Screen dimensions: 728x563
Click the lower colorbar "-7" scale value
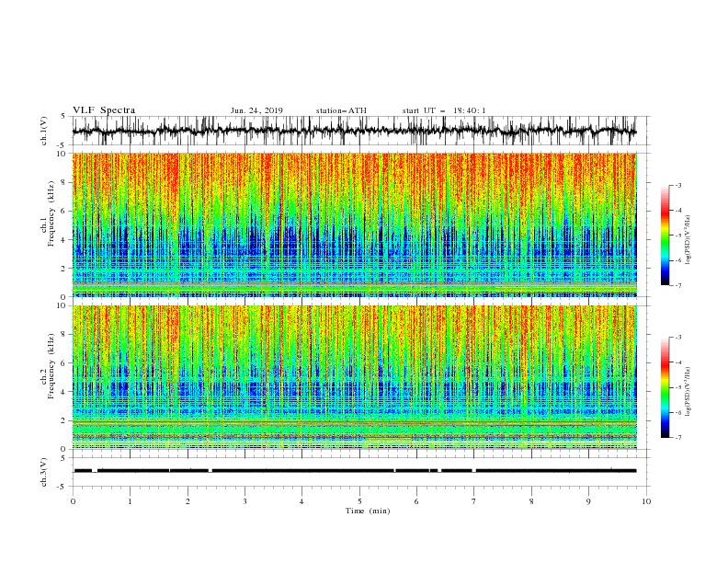[678, 438]
